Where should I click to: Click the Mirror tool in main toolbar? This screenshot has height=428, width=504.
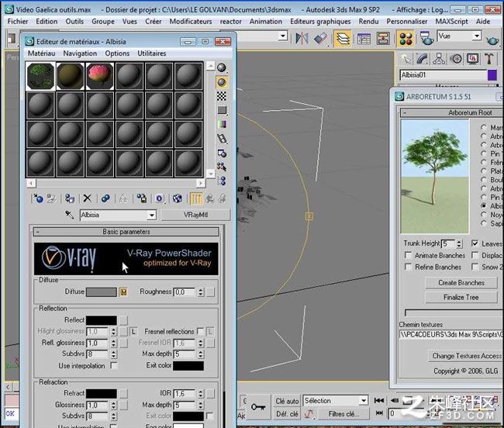302,39
